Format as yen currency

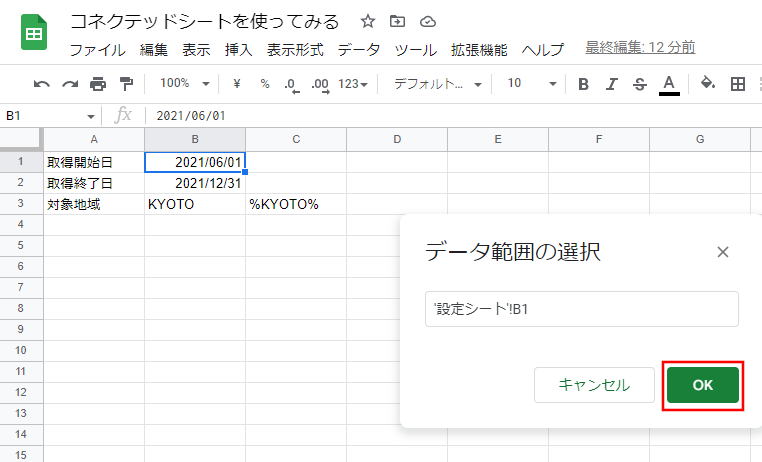237,84
